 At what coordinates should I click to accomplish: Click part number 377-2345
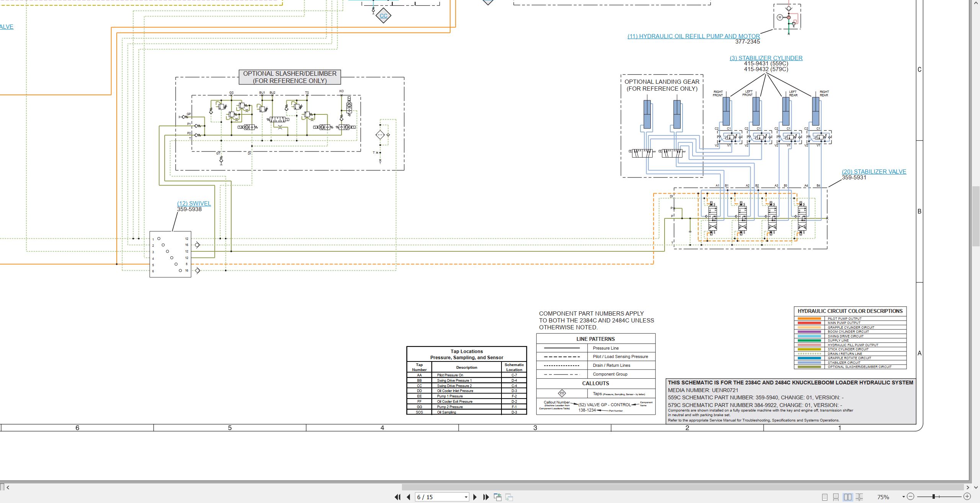(x=748, y=42)
